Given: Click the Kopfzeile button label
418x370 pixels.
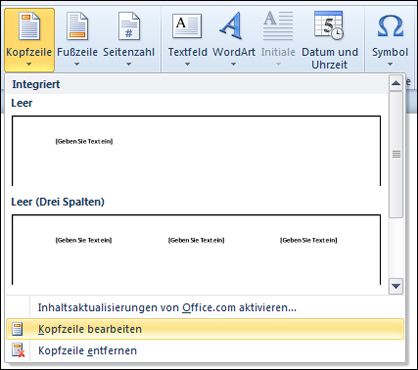Looking at the screenshot, I should point(29,52).
